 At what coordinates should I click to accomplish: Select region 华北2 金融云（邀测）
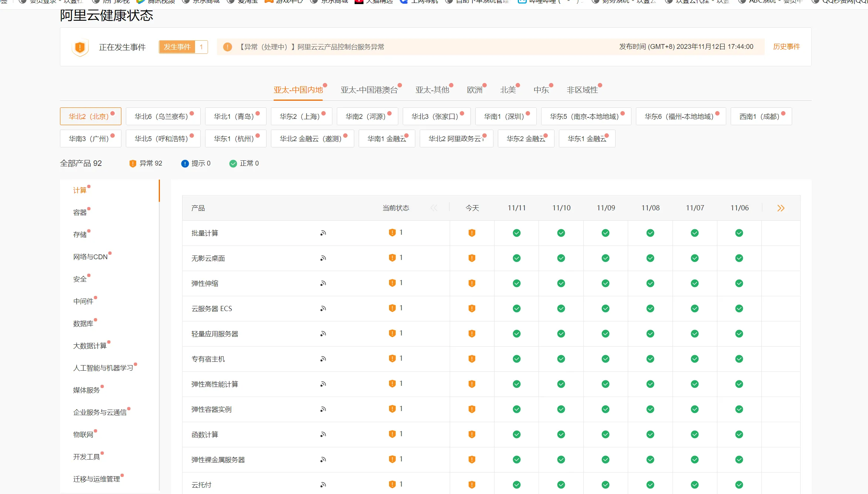point(312,138)
